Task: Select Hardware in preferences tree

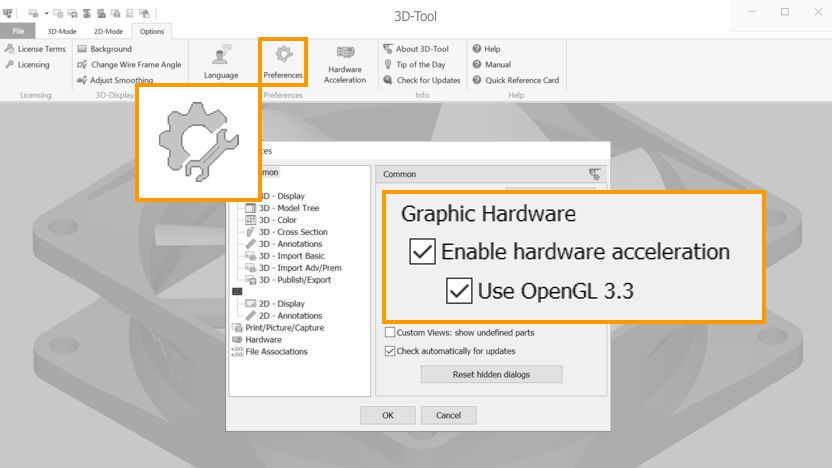Action: click(263, 340)
